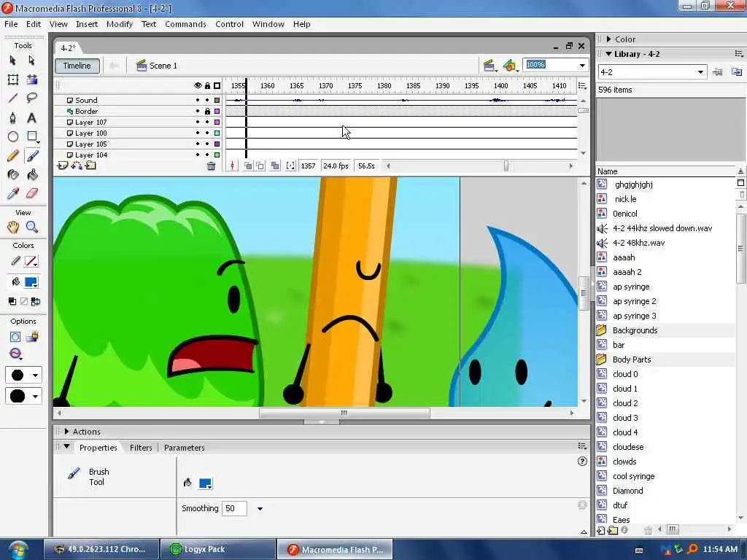Viewport: 747px width, 560px height.
Task: Open the Smoothing value dropdown arrow
Action: tap(260, 508)
